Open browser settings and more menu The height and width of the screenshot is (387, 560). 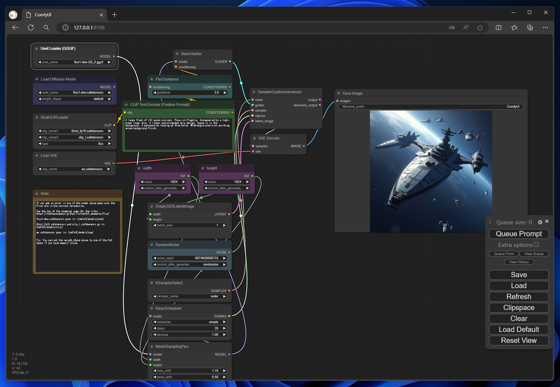(545, 27)
